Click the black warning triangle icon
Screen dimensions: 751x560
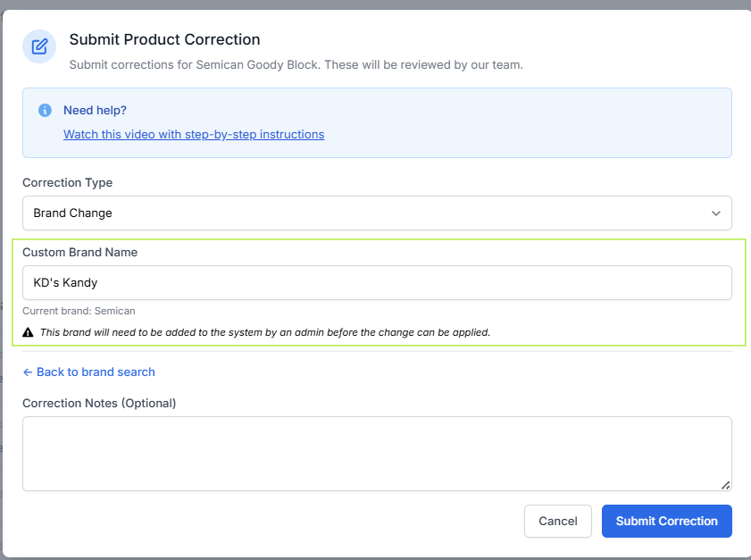(x=29, y=332)
